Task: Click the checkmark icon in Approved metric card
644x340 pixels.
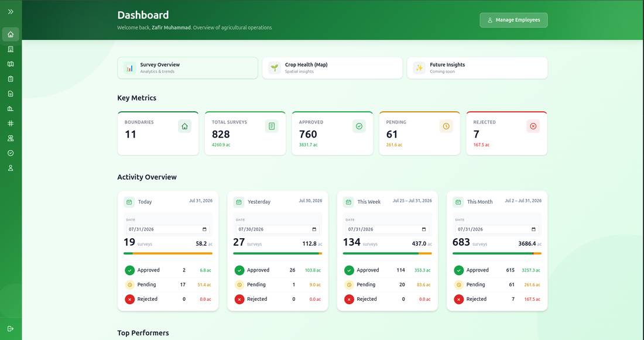Action: click(359, 126)
